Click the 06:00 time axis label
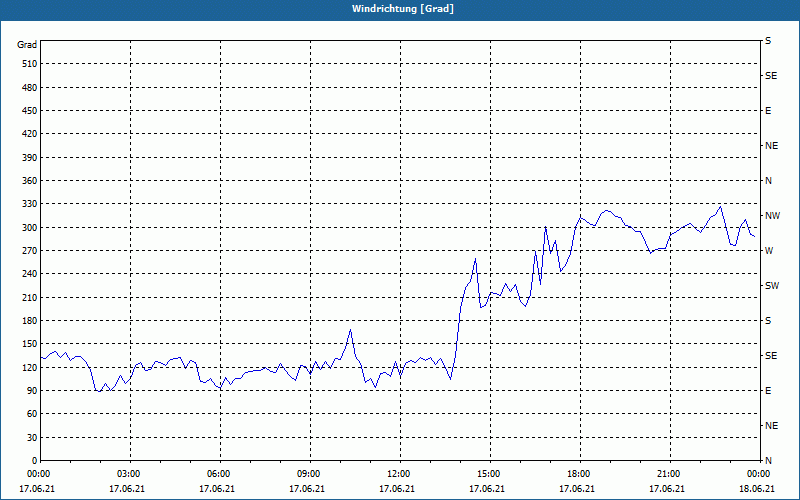 218,474
